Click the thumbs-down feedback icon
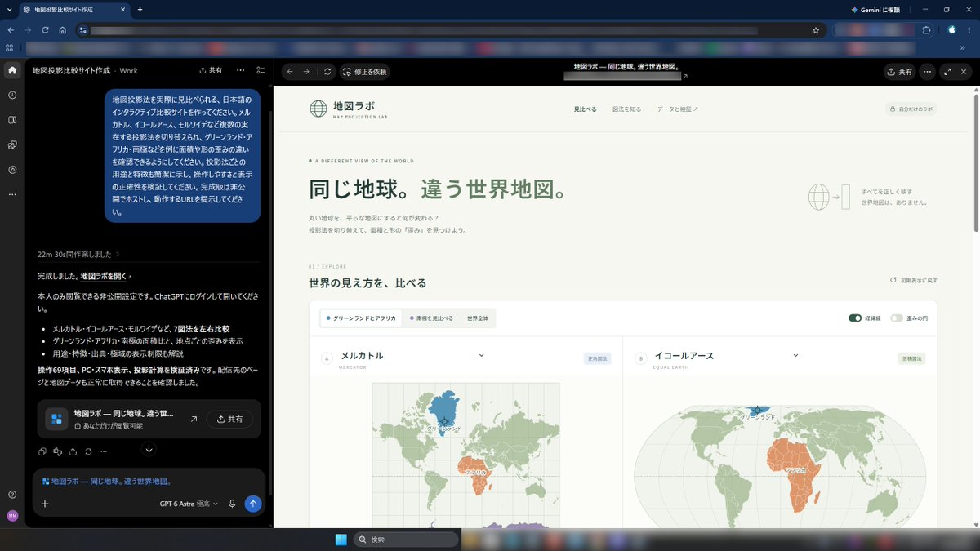This screenshot has width=980, height=551. [57, 451]
